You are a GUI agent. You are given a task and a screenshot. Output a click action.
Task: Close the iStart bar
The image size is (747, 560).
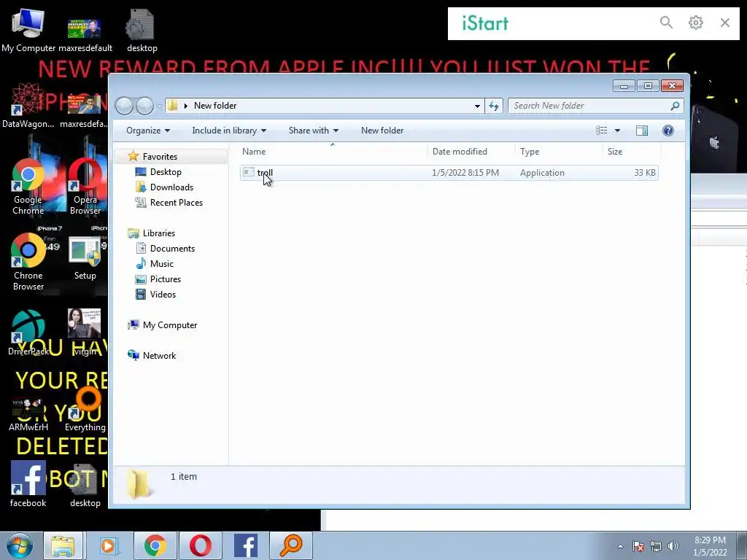(724, 23)
